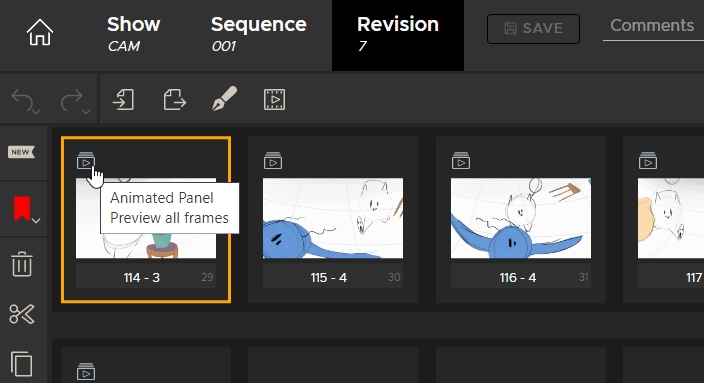The height and width of the screenshot is (383, 704).
Task: Switch to the Comments tab
Action: click(x=652, y=26)
